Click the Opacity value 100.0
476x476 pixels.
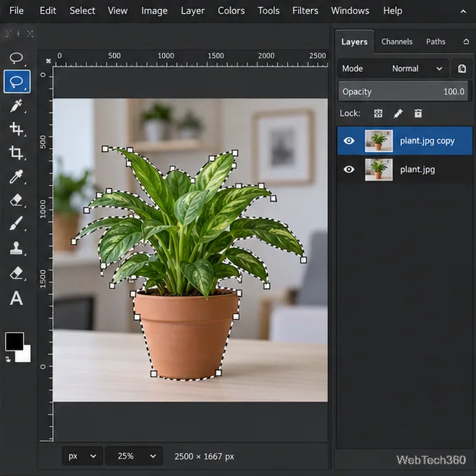point(454,92)
